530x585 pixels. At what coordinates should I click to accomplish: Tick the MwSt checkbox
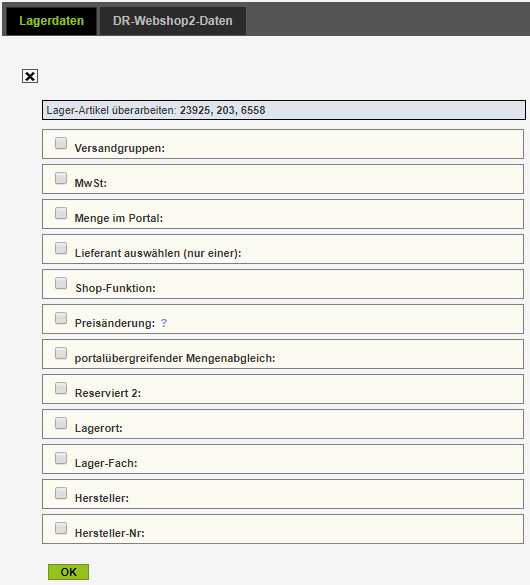pyautogui.click(x=61, y=178)
